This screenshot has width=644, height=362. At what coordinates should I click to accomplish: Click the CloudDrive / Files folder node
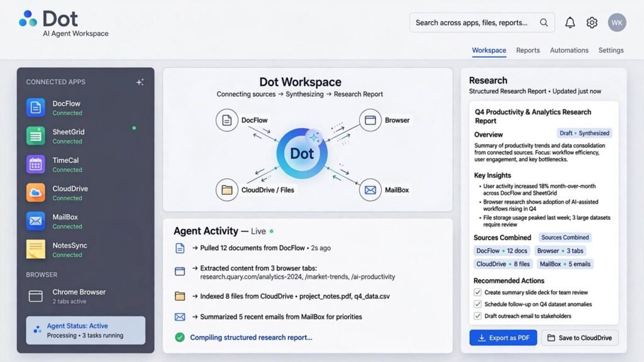pos(226,190)
